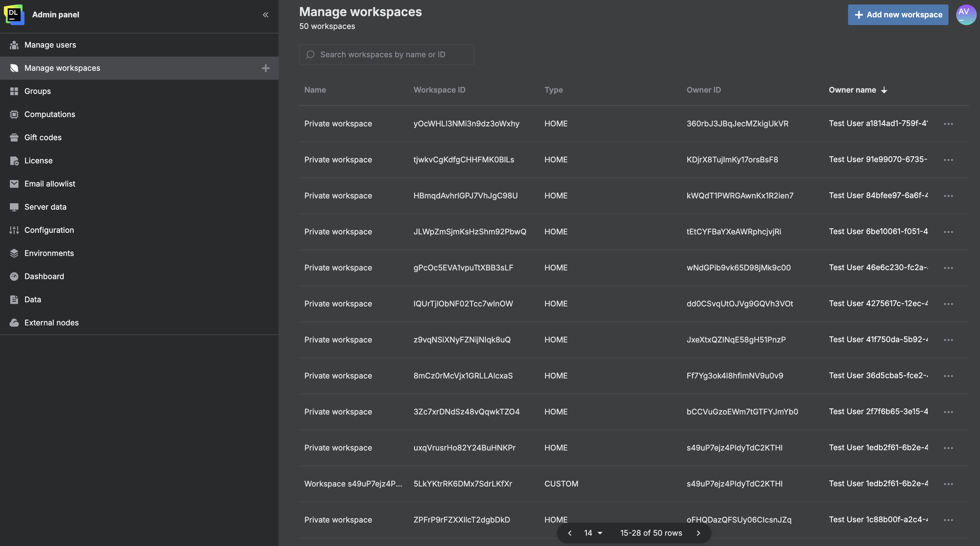Screen dimensions: 980x546
Task: Click the workspace search input field
Action: pyautogui.click(x=386, y=54)
